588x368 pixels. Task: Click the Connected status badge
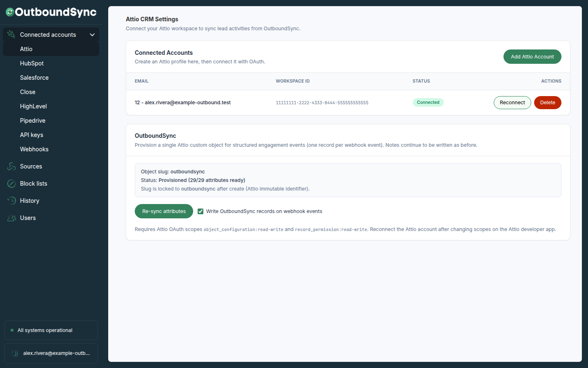(428, 103)
